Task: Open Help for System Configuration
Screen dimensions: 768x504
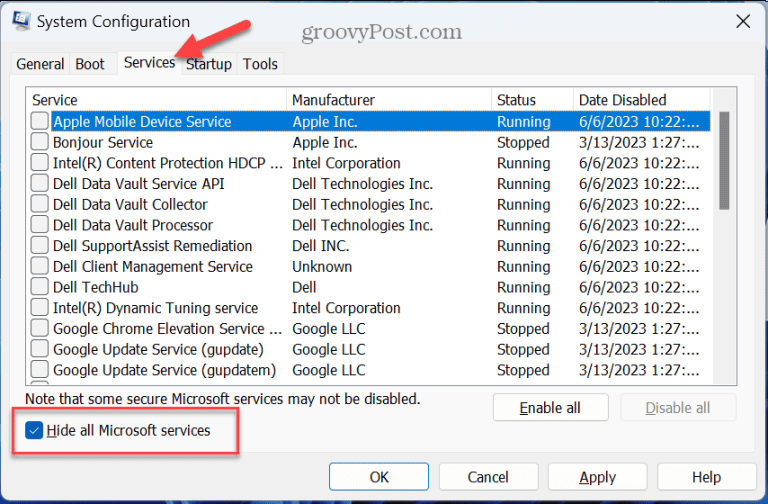Action: (707, 477)
